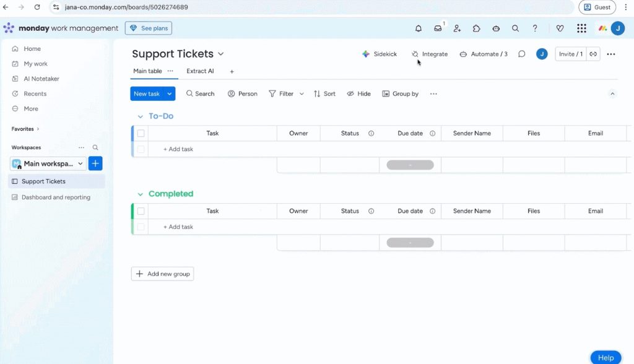
Task: Open the notifications bell
Action: (x=419, y=28)
